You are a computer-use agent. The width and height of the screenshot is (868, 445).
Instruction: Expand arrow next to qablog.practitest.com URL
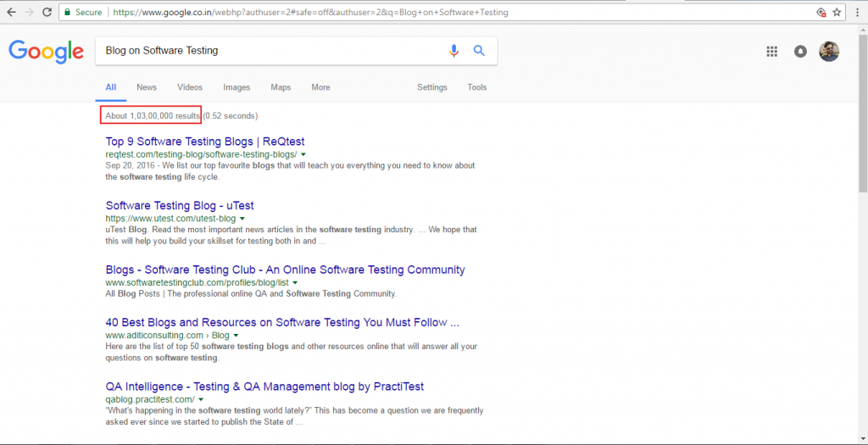click(201, 399)
